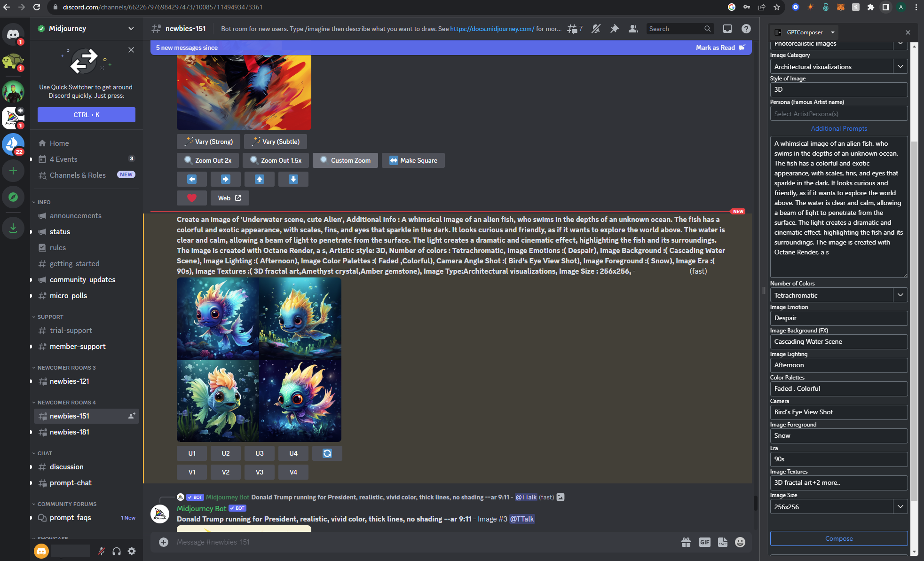Expand the Midjourney server dropdown menu
The width and height of the screenshot is (924, 561).
point(131,29)
